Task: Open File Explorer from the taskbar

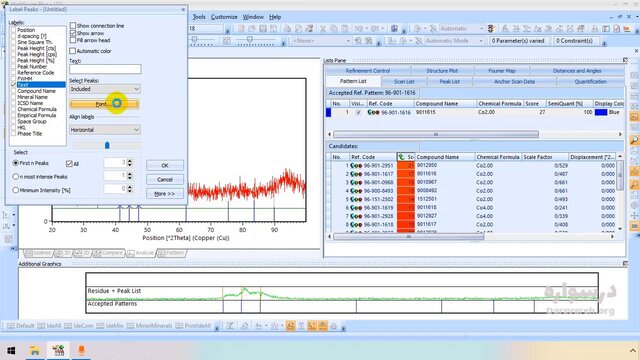Action: tap(35, 350)
